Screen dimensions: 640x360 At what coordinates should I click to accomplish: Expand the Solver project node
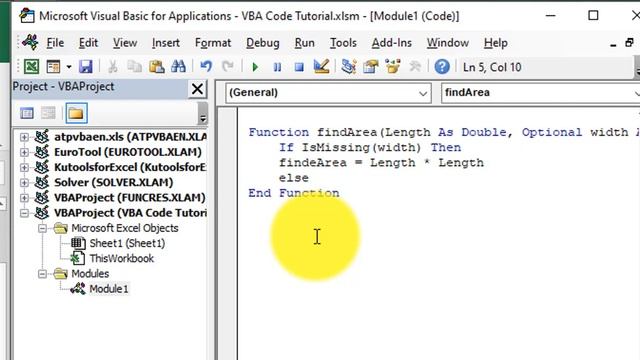(x=24, y=182)
